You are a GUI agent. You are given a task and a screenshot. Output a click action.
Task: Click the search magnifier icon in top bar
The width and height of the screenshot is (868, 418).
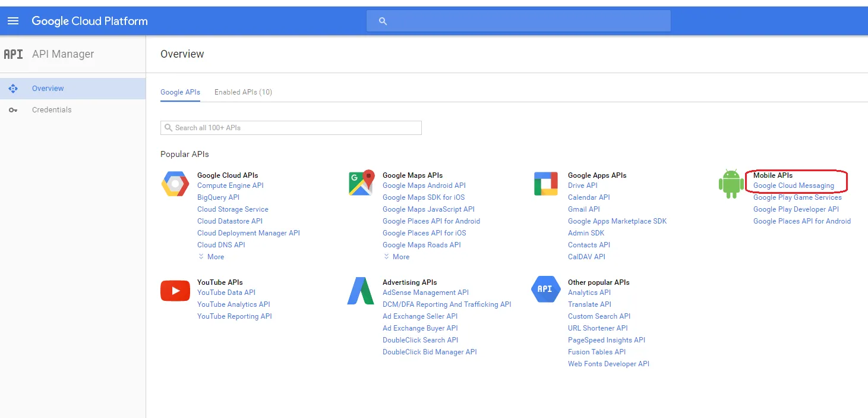tap(383, 21)
